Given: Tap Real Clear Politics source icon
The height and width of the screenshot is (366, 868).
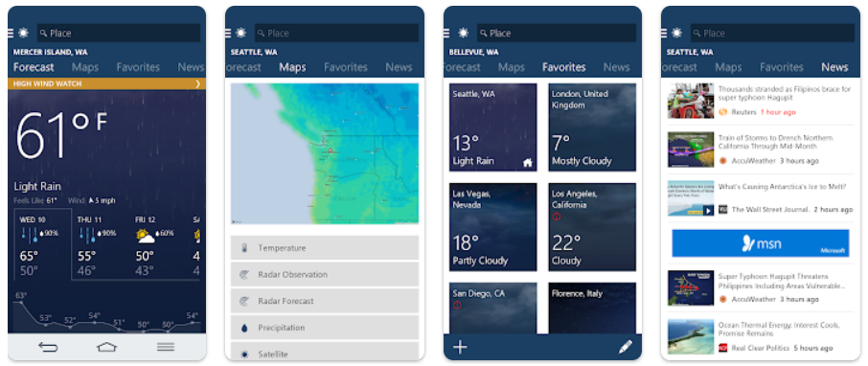Looking at the screenshot, I should click(x=723, y=348).
